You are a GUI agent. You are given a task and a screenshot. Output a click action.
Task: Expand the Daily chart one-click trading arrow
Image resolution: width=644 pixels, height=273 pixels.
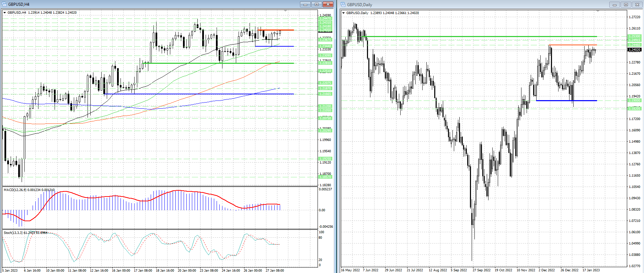343,13
